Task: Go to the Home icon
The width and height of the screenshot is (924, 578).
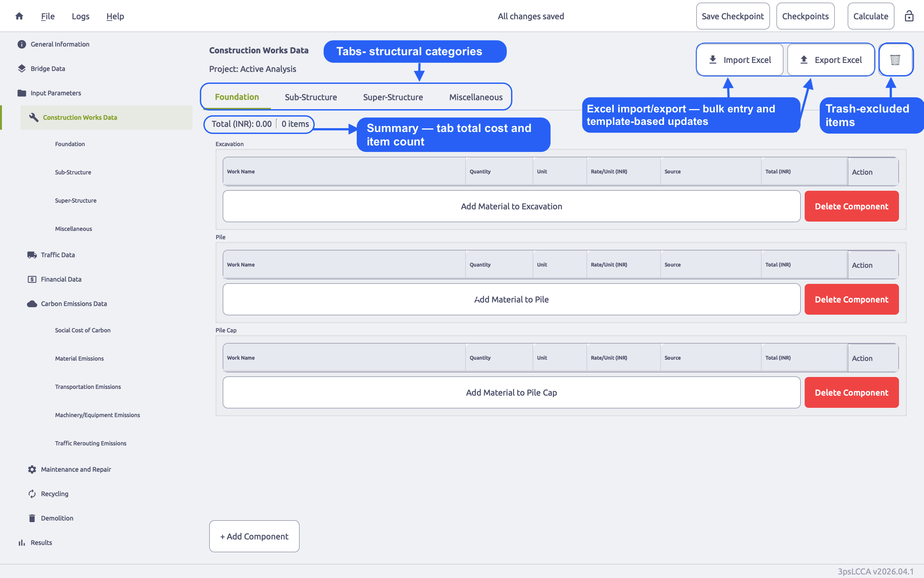Action: pos(19,16)
